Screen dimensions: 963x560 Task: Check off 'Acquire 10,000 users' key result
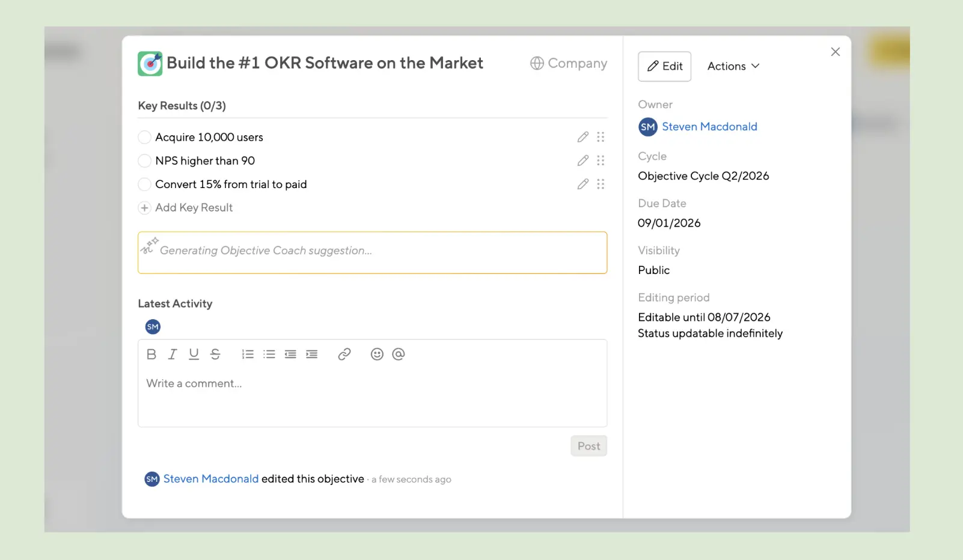pos(144,137)
